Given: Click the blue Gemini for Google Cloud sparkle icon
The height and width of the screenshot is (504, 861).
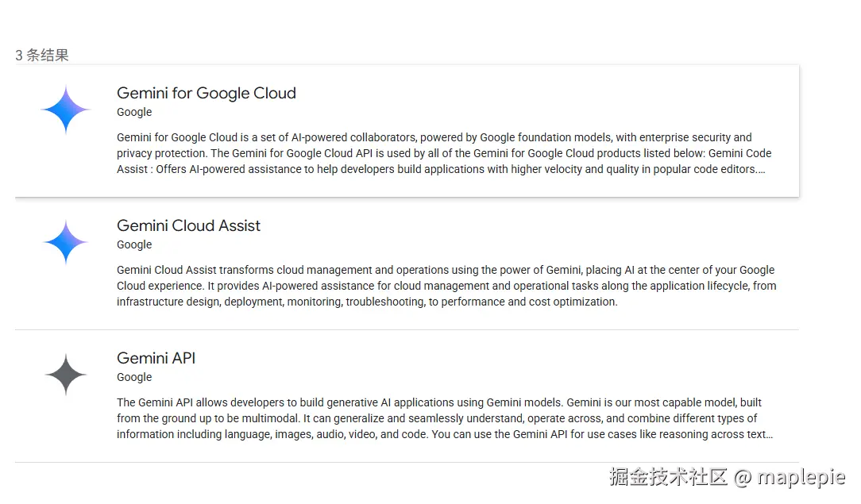Looking at the screenshot, I should point(66,110).
